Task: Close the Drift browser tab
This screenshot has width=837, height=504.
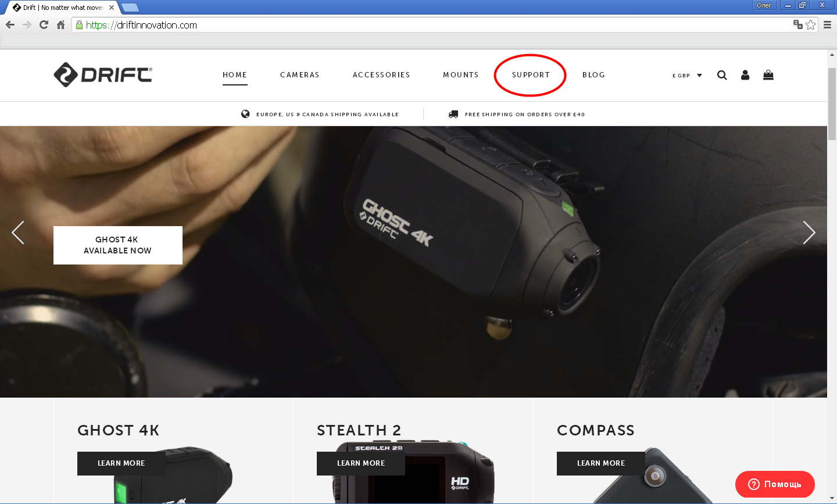Action: click(x=112, y=8)
